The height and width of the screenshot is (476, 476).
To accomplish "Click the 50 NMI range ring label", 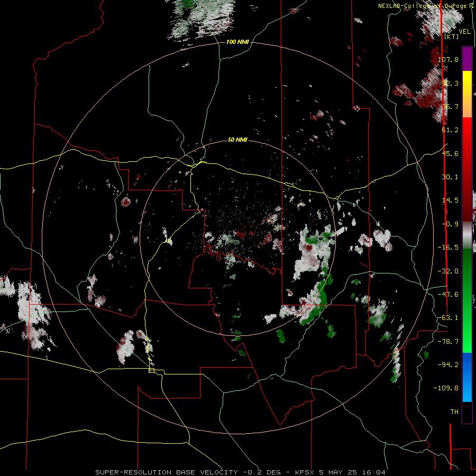I will point(237,140).
